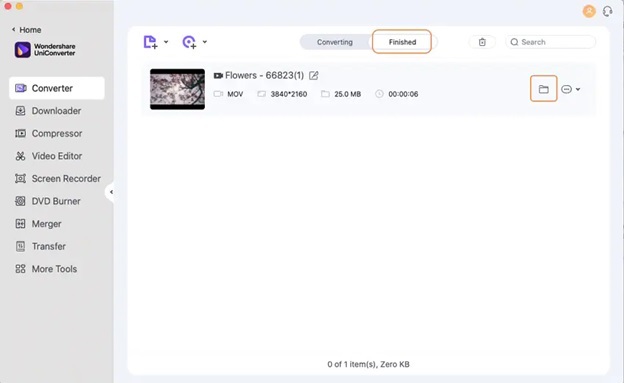Expand the Load DVD dropdown arrow
This screenshot has width=624, height=383.
click(205, 42)
